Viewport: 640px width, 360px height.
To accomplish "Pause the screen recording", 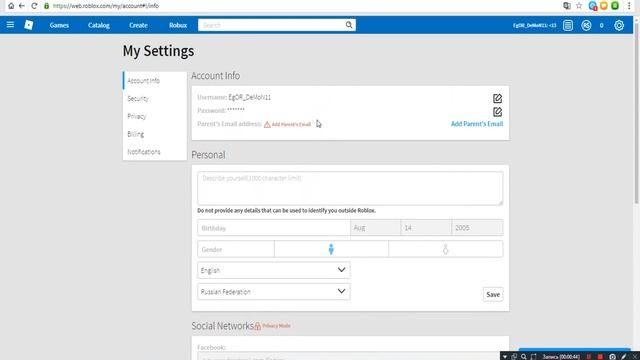I will (x=589, y=356).
